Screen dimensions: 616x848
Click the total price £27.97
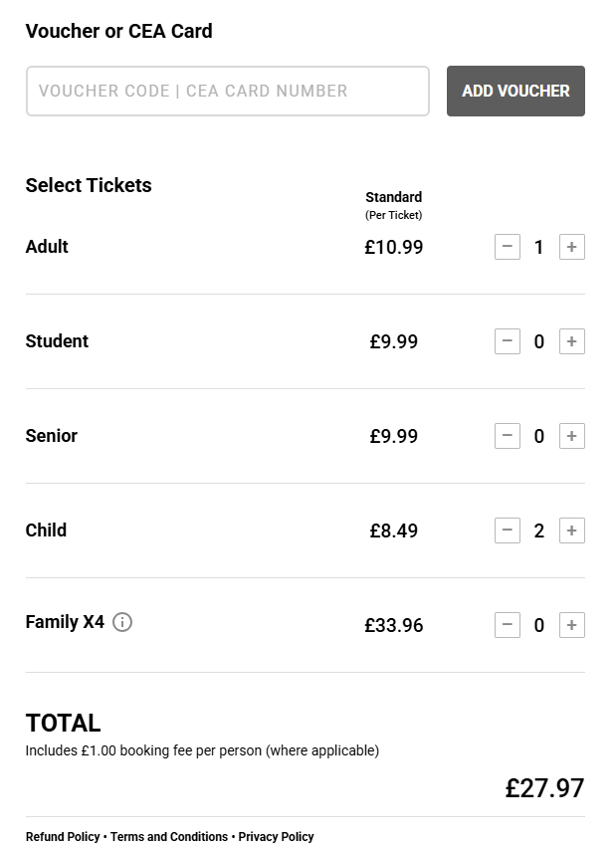pos(544,788)
